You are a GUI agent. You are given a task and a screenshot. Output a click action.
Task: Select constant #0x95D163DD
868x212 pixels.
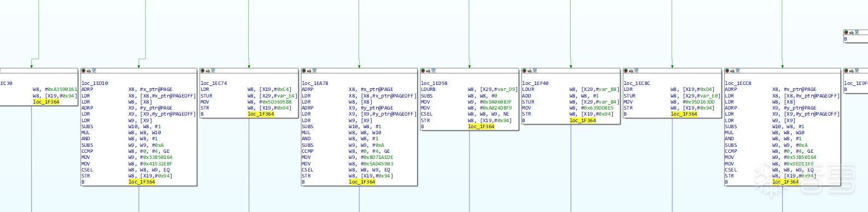point(699,102)
